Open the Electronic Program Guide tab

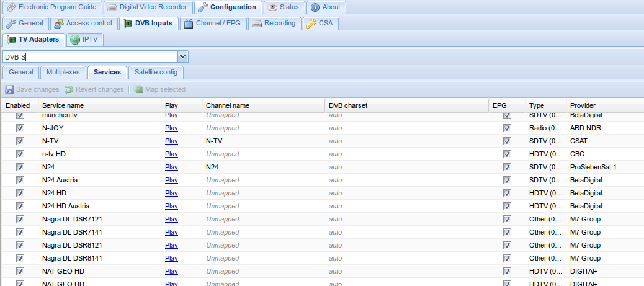pos(53,7)
